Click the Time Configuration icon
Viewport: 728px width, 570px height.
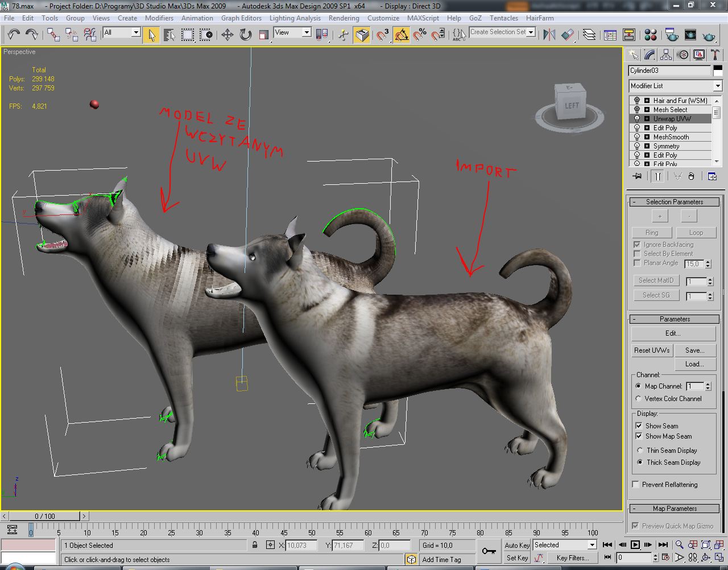pos(664,558)
